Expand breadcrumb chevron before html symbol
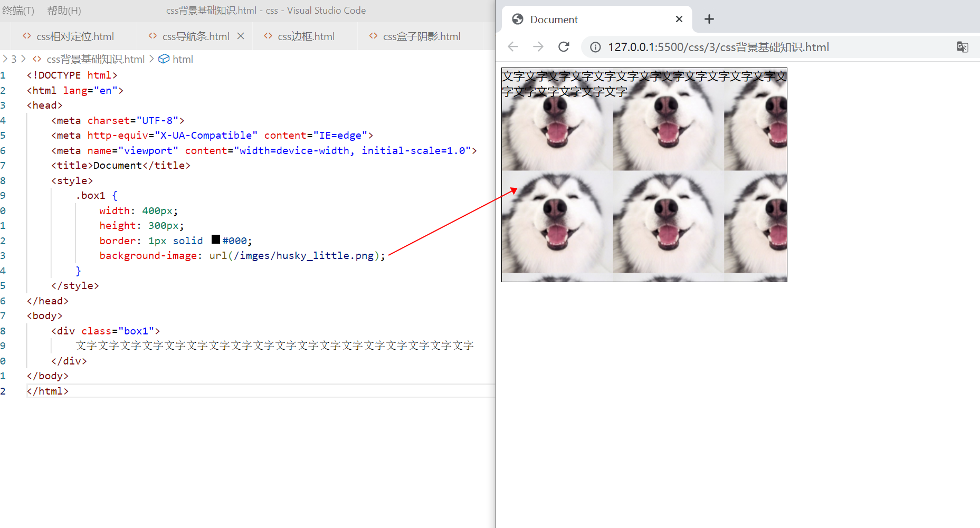The height and width of the screenshot is (528, 980). click(x=151, y=59)
